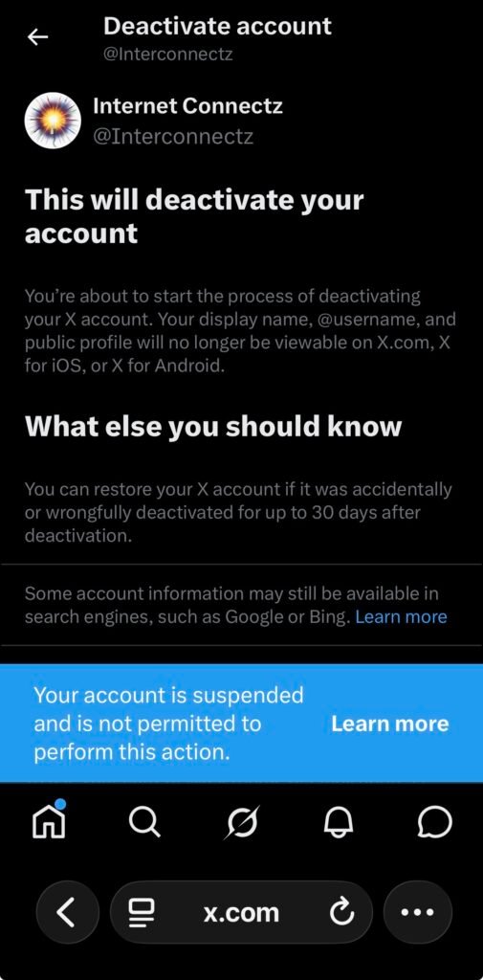Open the Grok slashed-circle icon
Image resolution: width=483 pixels, height=980 pixels.
241,822
